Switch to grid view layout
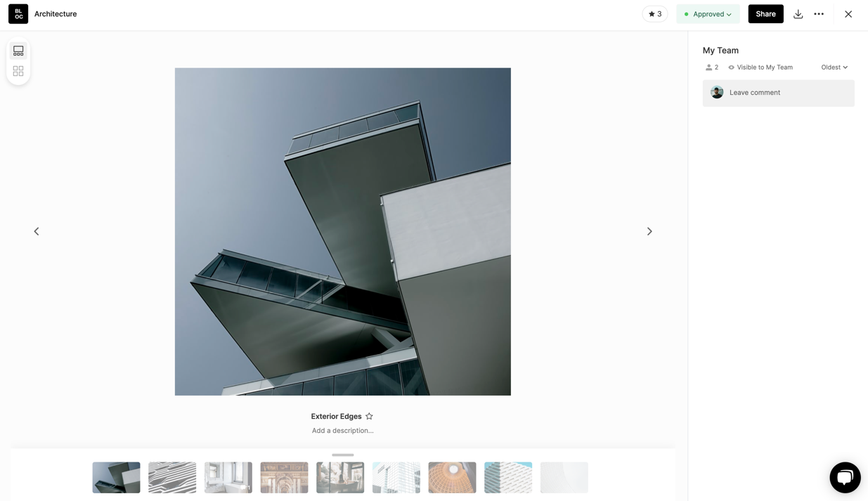 coord(18,71)
